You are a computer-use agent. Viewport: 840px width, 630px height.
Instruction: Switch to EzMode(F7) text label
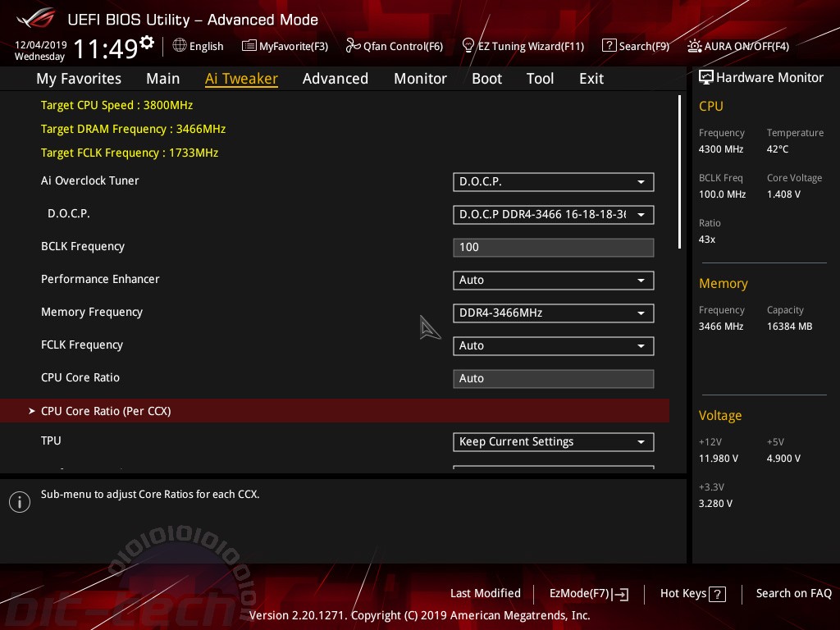pyautogui.click(x=580, y=593)
